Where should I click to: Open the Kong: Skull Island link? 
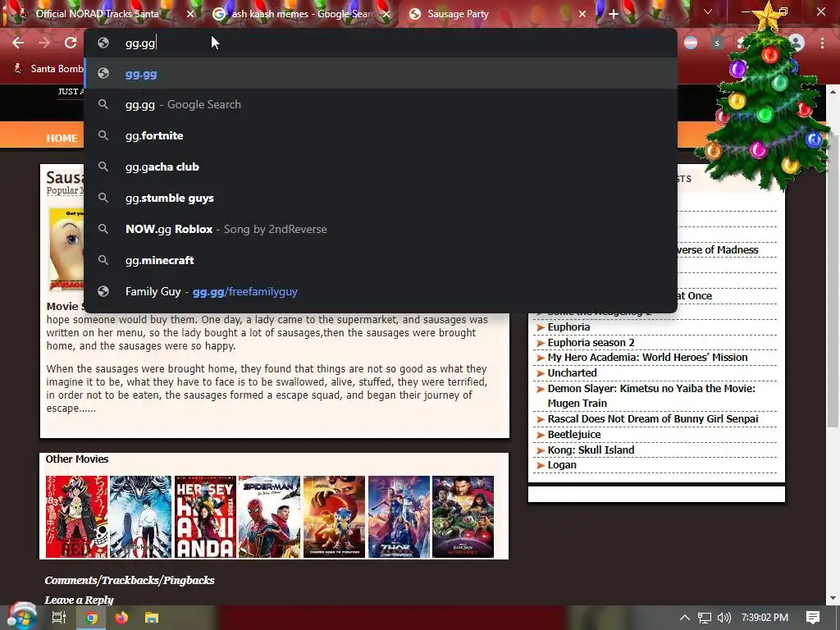click(x=591, y=450)
